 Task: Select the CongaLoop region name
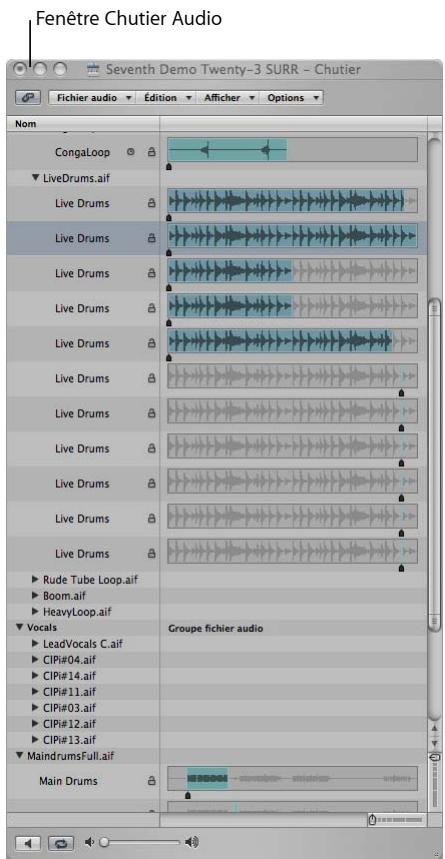point(82,152)
